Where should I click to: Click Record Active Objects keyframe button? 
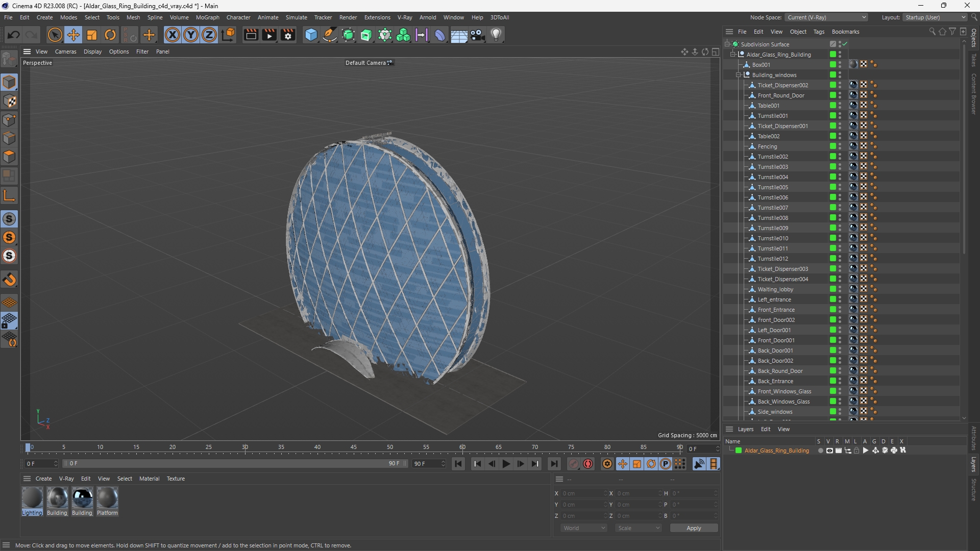pyautogui.click(x=574, y=464)
